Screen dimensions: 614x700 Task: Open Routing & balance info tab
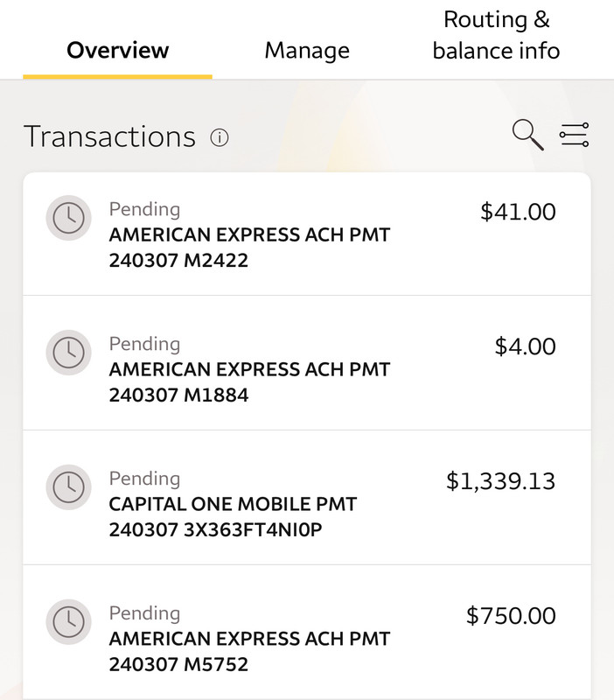click(x=496, y=35)
